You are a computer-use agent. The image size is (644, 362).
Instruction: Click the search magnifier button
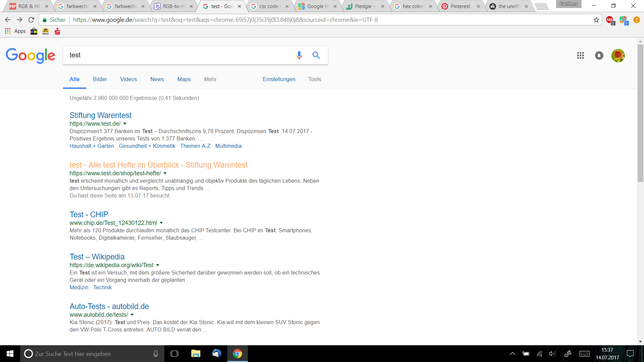click(x=316, y=55)
